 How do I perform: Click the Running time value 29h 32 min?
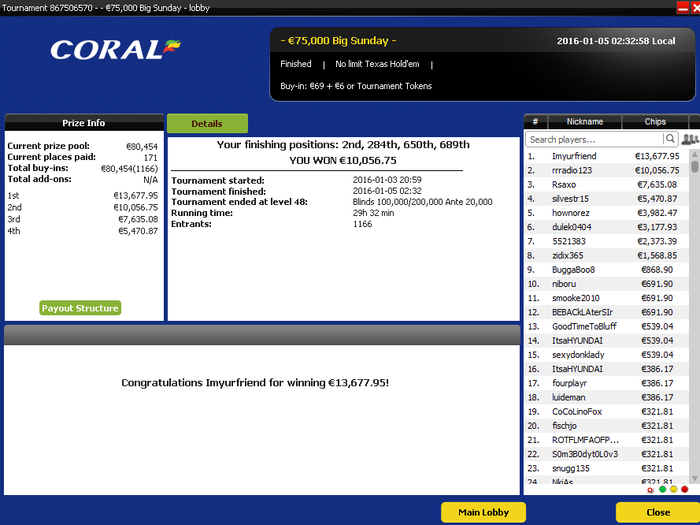tap(373, 213)
